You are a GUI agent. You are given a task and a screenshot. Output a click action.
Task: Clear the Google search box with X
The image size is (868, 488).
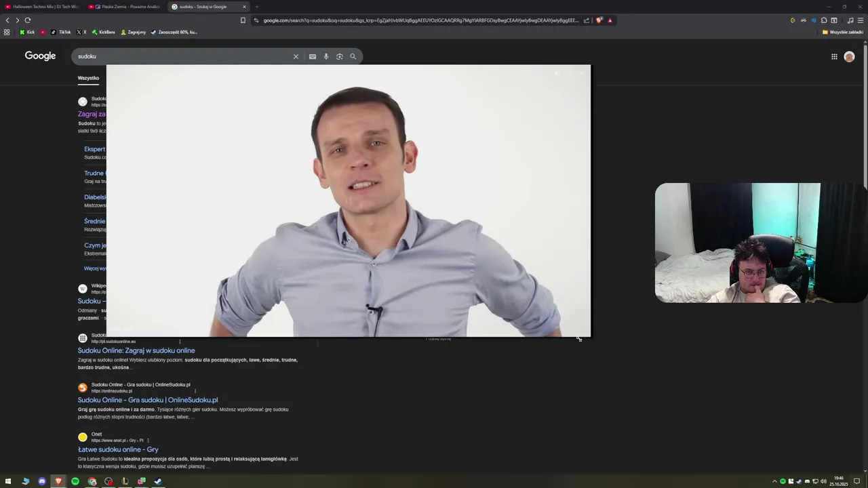tap(296, 56)
